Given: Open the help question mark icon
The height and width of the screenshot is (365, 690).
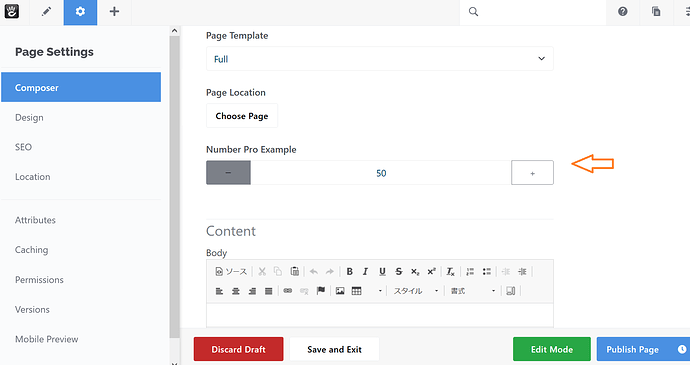Looking at the screenshot, I should pos(622,12).
